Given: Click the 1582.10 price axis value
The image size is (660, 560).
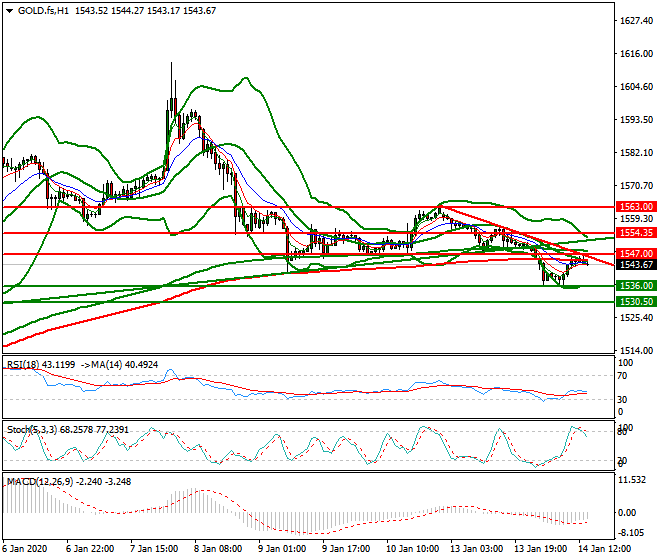Looking at the screenshot, I should 637,152.
